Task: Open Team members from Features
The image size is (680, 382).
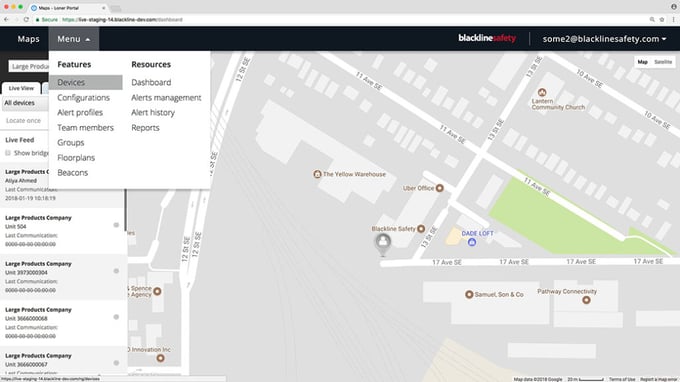Action: pos(85,127)
